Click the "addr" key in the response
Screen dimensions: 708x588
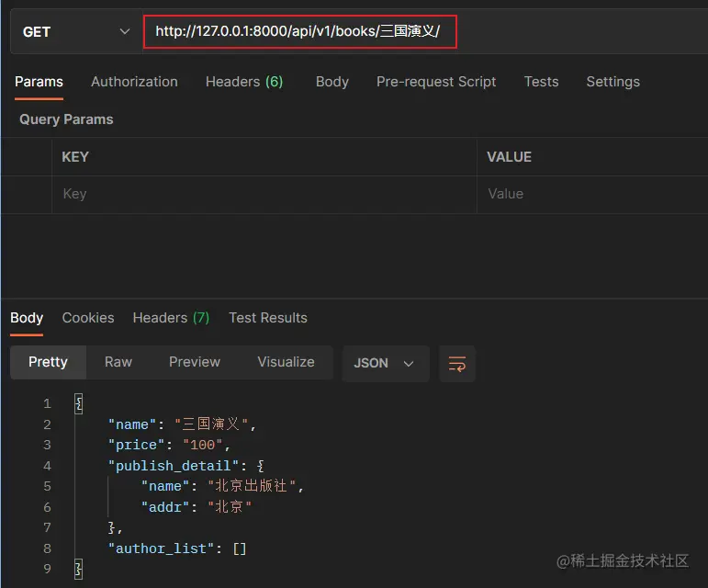pyautogui.click(x=165, y=507)
